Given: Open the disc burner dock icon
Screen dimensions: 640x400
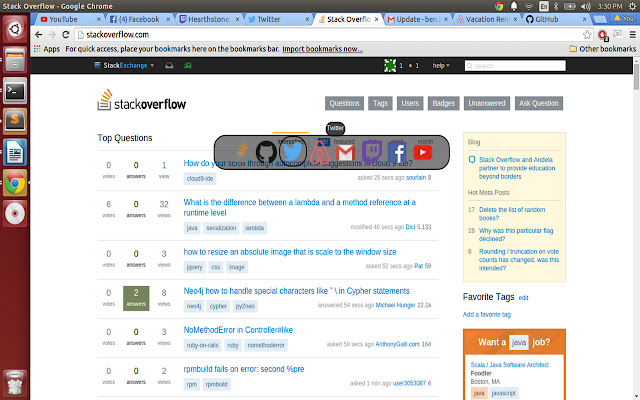Looking at the screenshot, I should click(x=15, y=213).
